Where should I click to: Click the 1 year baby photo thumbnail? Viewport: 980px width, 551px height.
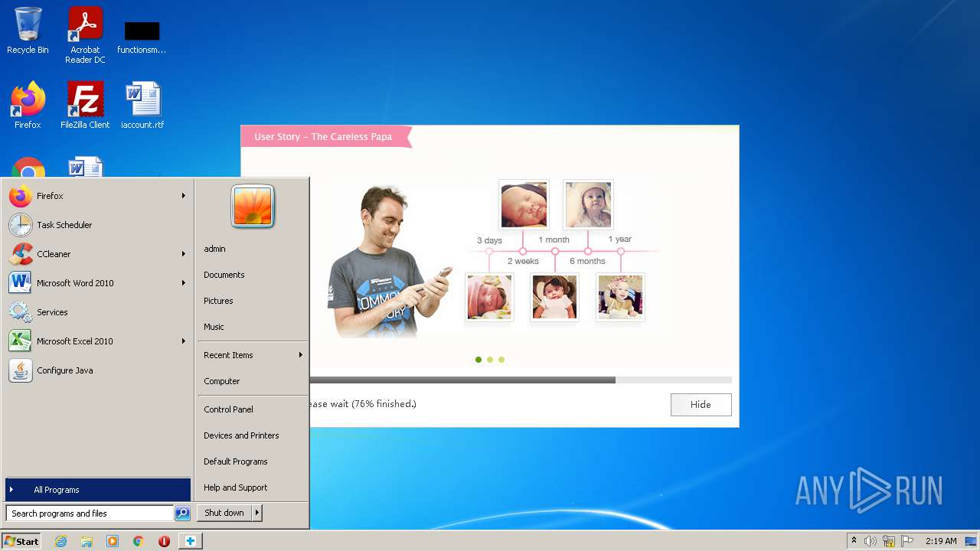[620, 297]
